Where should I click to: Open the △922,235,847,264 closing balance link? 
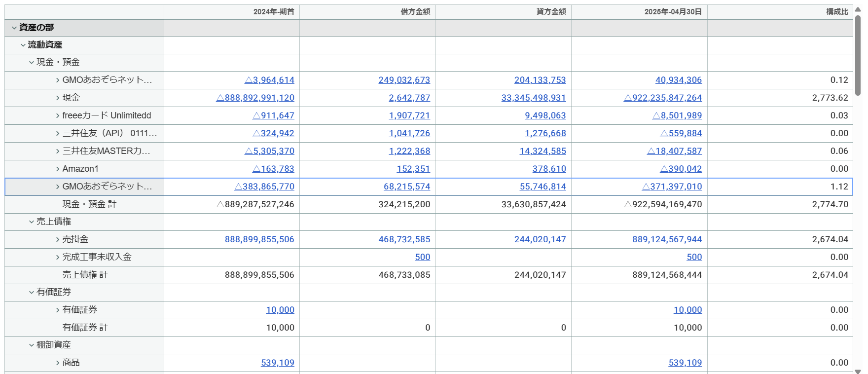pos(663,98)
